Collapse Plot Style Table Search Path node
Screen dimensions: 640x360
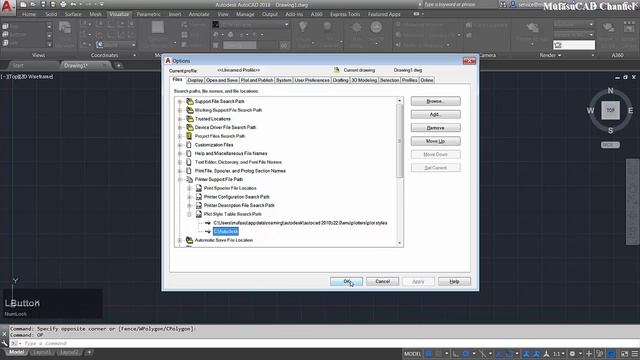pos(189,214)
